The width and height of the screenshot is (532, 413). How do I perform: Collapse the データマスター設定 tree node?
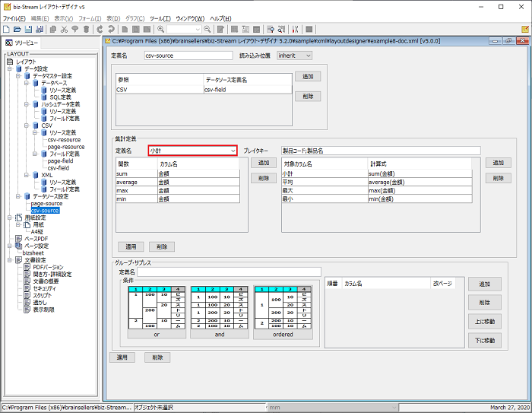coord(18,76)
